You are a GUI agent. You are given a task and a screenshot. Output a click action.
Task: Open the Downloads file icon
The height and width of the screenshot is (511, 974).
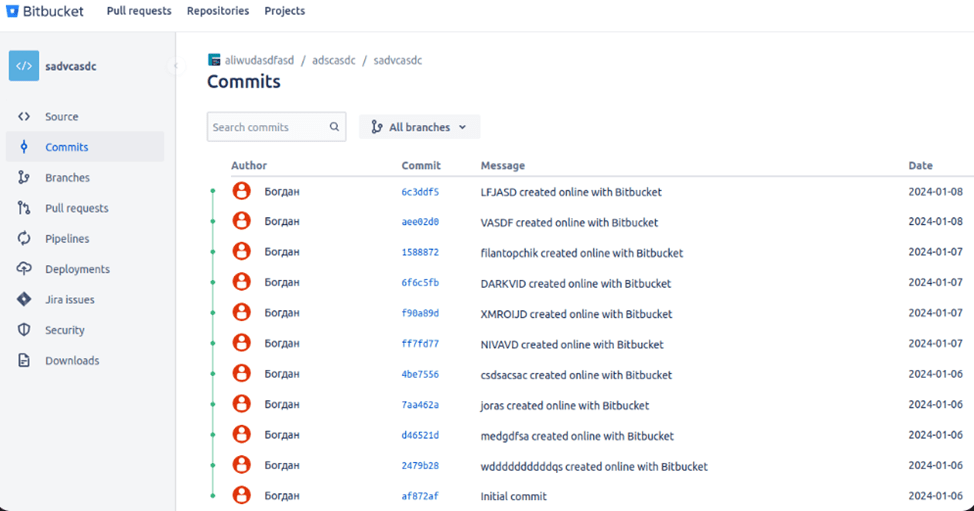24,361
